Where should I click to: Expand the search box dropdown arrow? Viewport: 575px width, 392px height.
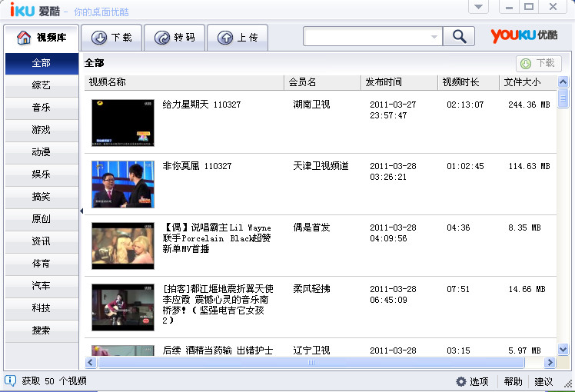434,37
